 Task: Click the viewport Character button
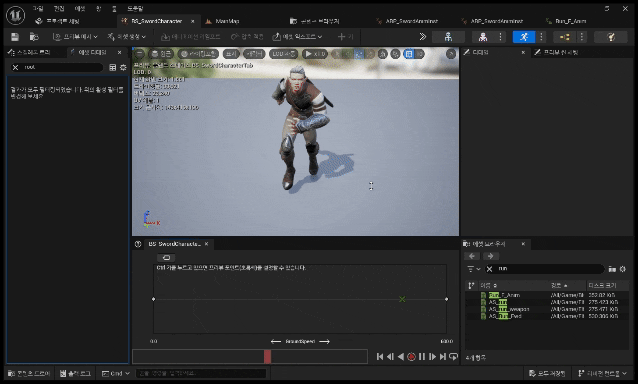point(254,54)
